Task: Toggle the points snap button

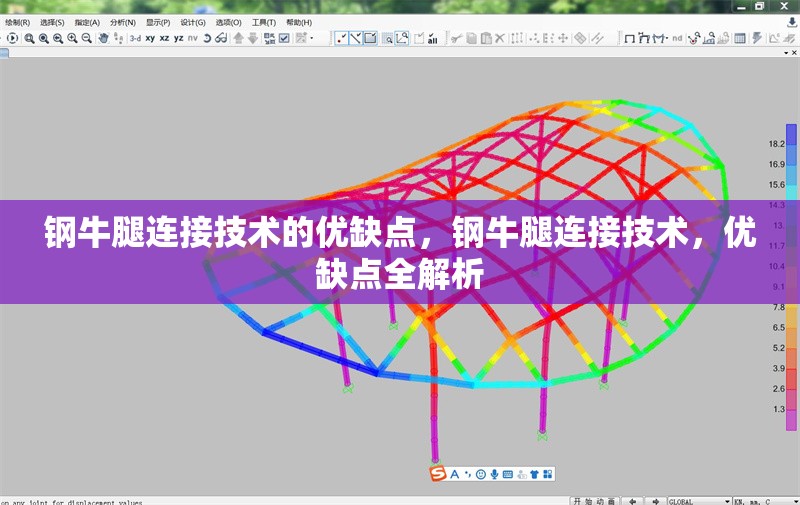Action: (341, 38)
